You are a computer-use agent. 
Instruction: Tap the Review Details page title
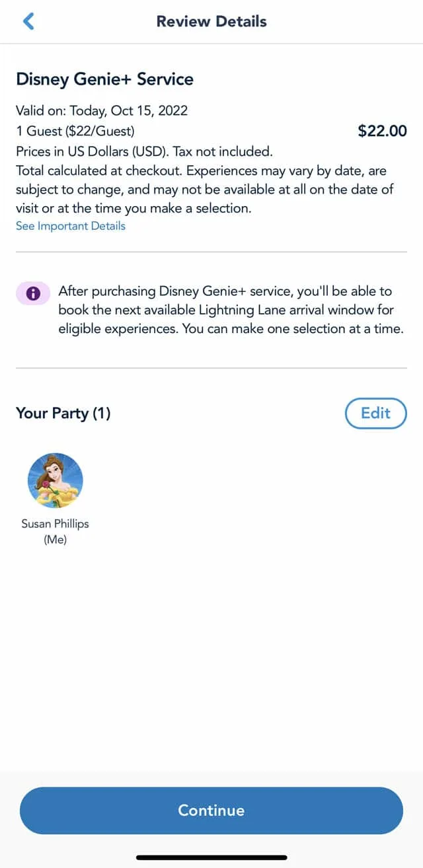tap(211, 21)
